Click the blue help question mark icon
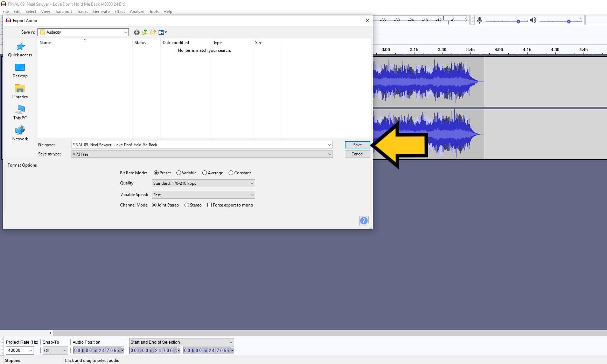Image resolution: width=607 pixels, height=364 pixels. point(364,220)
